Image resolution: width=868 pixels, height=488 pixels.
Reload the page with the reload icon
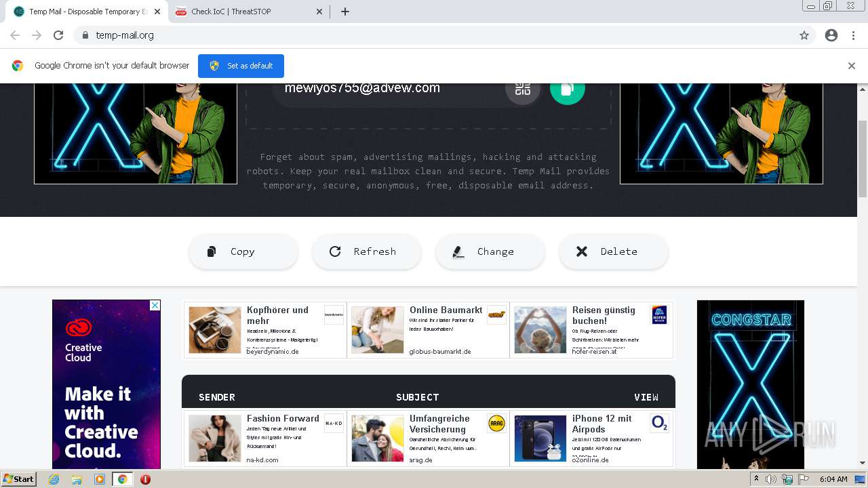coord(58,35)
